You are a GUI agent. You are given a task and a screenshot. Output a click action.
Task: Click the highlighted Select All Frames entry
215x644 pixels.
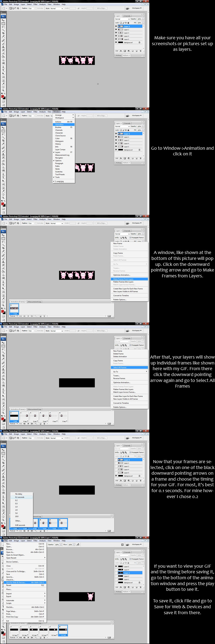click(130, 367)
